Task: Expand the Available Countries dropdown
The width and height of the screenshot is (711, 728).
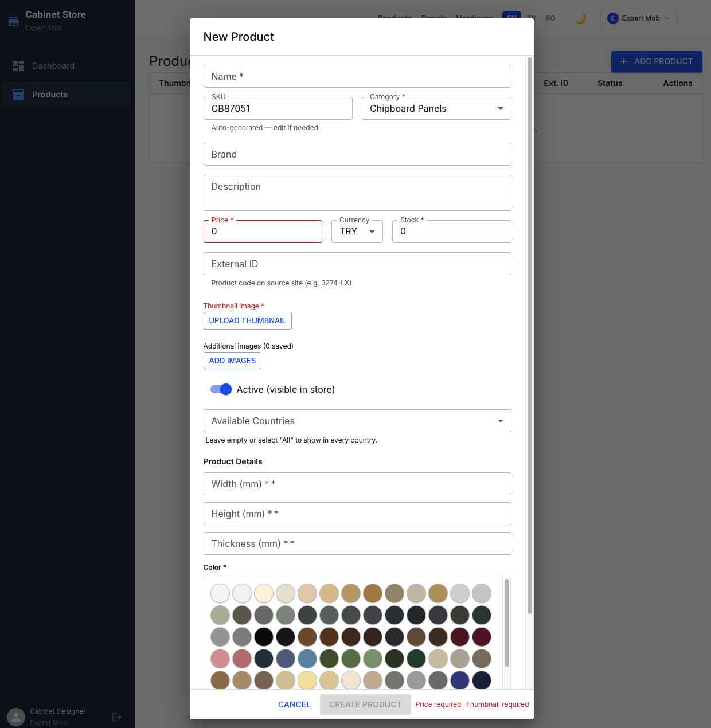Action: tap(357, 421)
